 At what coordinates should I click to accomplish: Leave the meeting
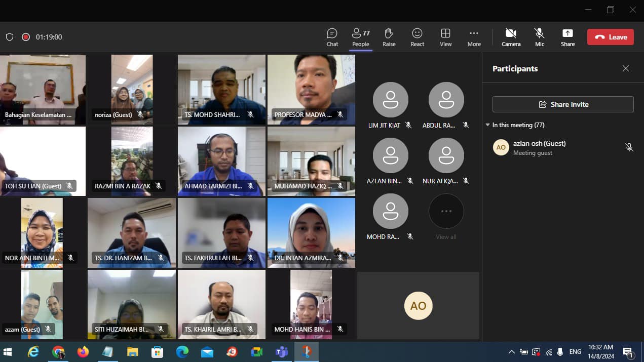(610, 37)
